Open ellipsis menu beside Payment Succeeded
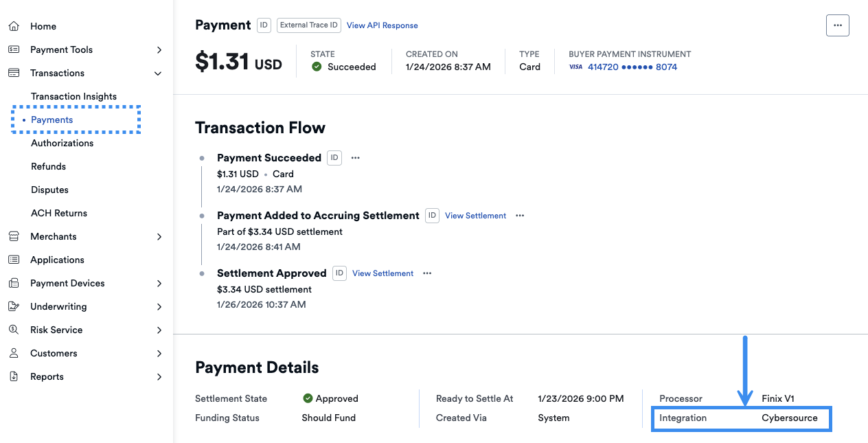Viewport: 868px width, 443px height. 356,158
